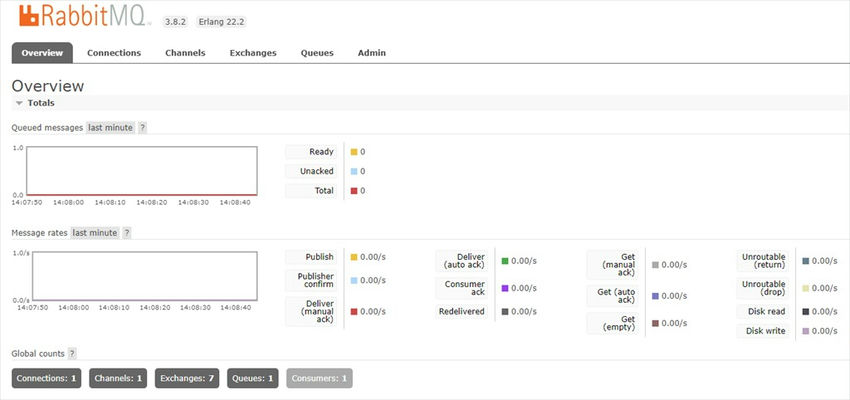Open help for Message rates
The width and height of the screenshot is (850, 400).
[126, 233]
